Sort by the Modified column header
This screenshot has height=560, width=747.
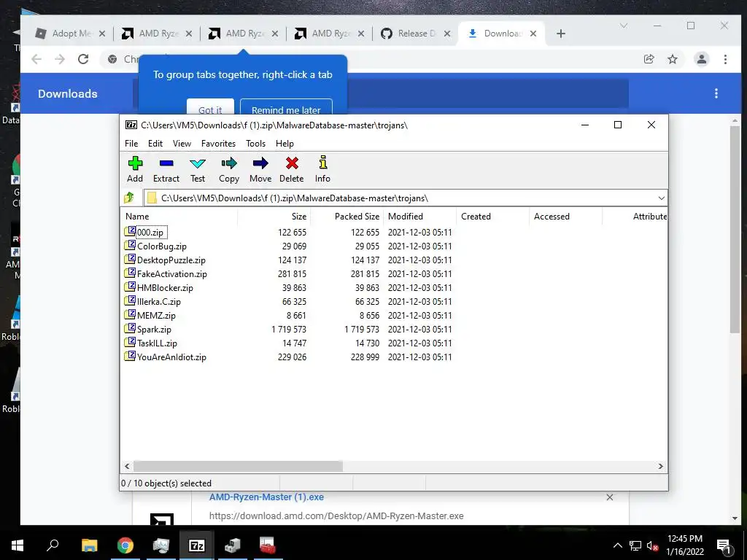tap(419, 216)
